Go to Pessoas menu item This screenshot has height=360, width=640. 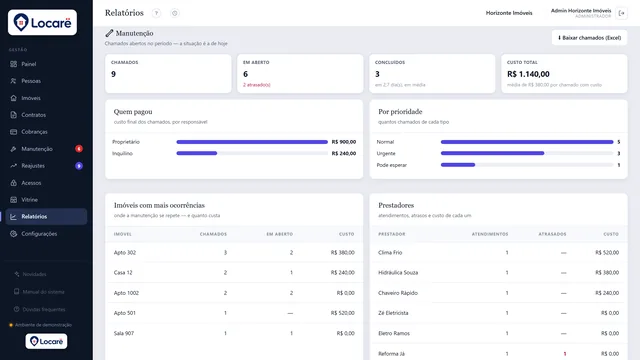coord(46,81)
